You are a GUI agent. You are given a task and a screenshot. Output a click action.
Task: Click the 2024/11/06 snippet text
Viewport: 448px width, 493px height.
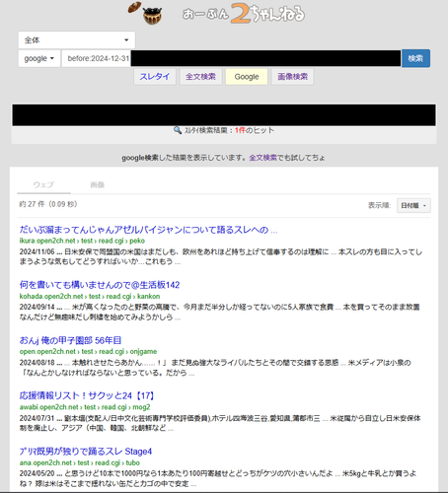click(221, 256)
